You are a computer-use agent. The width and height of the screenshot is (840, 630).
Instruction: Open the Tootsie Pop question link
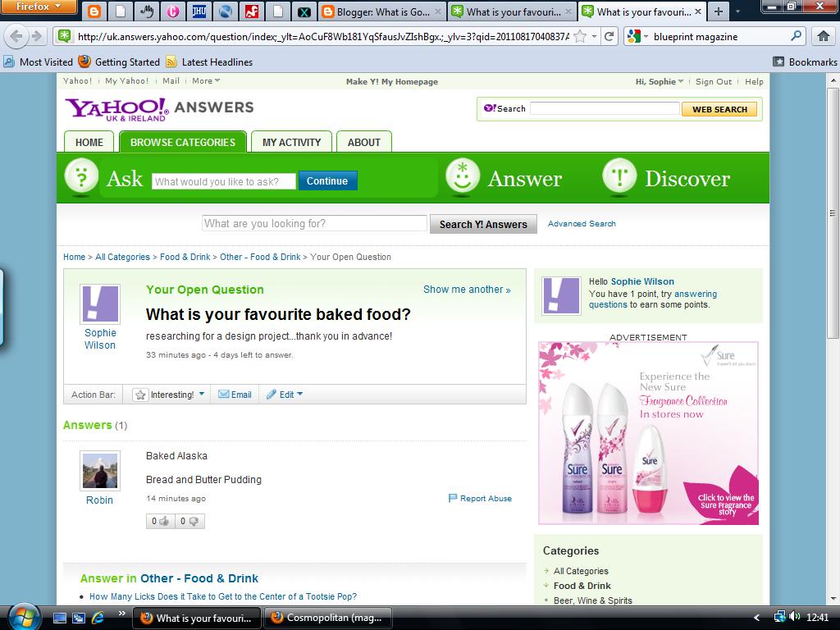pyautogui.click(x=223, y=596)
